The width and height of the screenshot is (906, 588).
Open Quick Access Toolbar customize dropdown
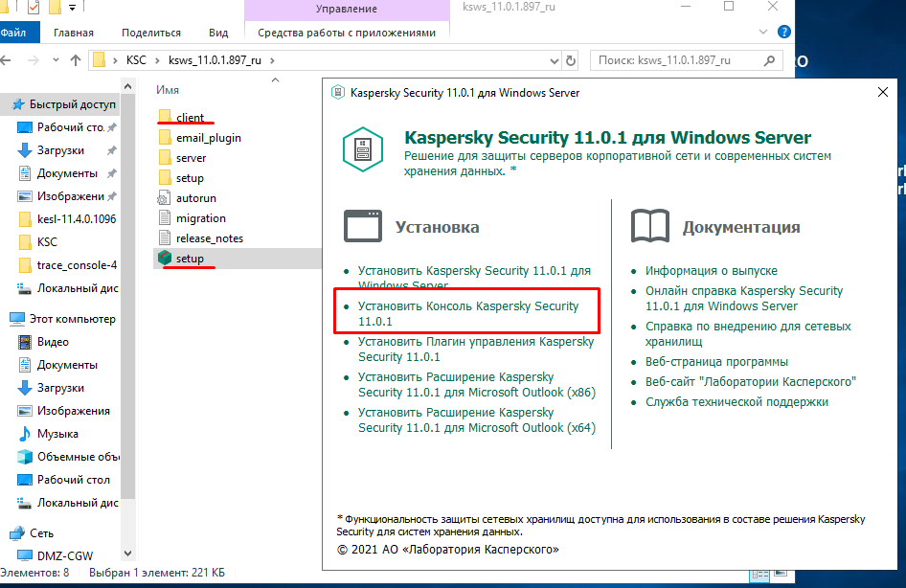click(x=72, y=8)
